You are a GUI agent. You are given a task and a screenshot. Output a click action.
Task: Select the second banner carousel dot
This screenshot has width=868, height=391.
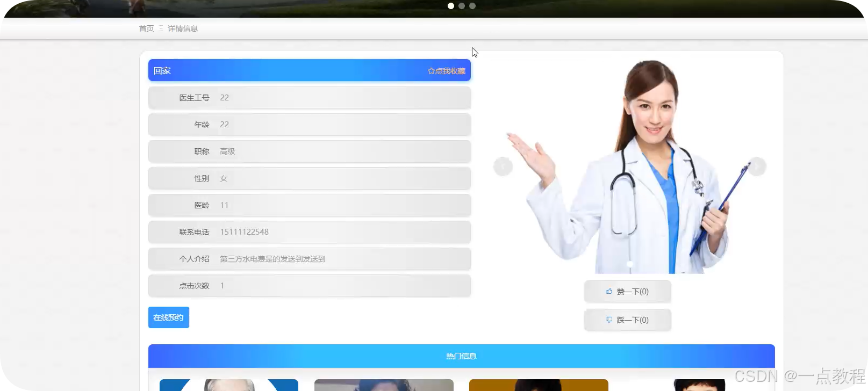(462, 6)
